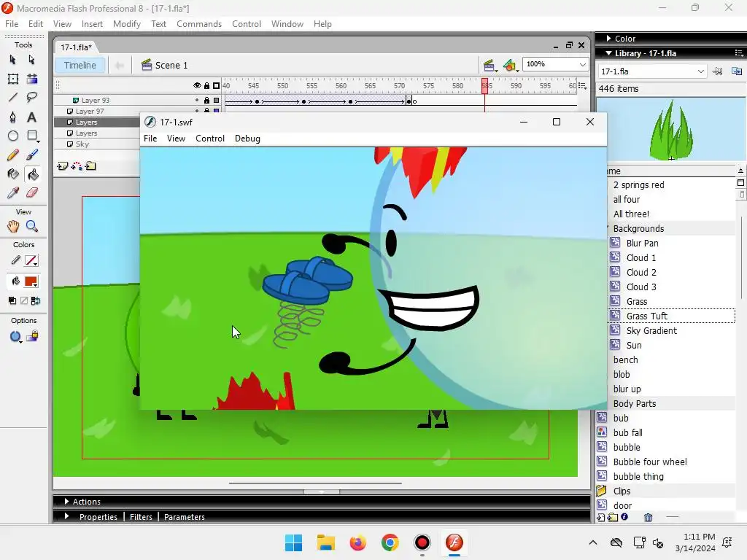Select the Subselection tool

(x=31, y=60)
